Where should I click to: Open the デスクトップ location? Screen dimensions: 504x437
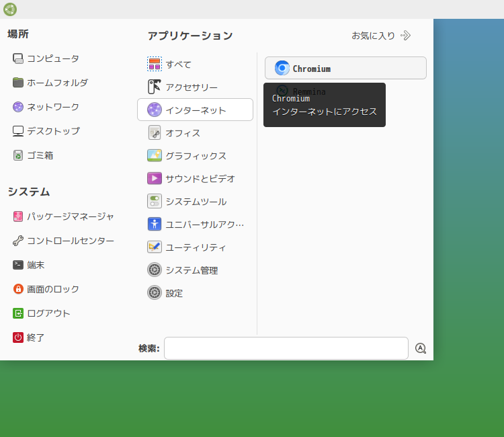point(46,131)
